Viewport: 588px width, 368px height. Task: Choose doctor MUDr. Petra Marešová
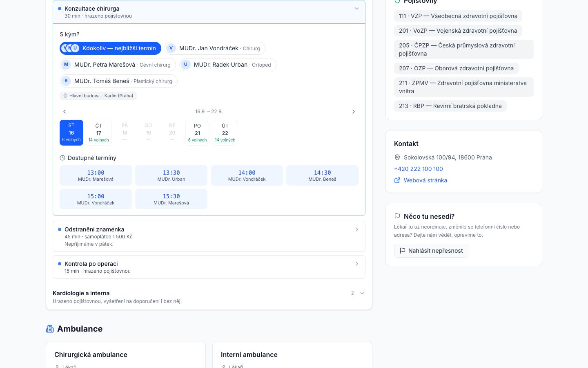pos(118,65)
